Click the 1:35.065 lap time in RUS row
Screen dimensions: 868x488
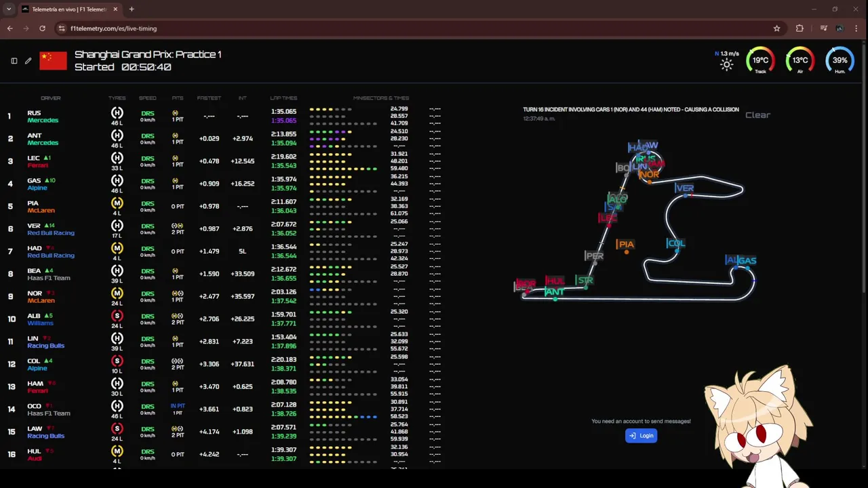(x=283, y=111)
